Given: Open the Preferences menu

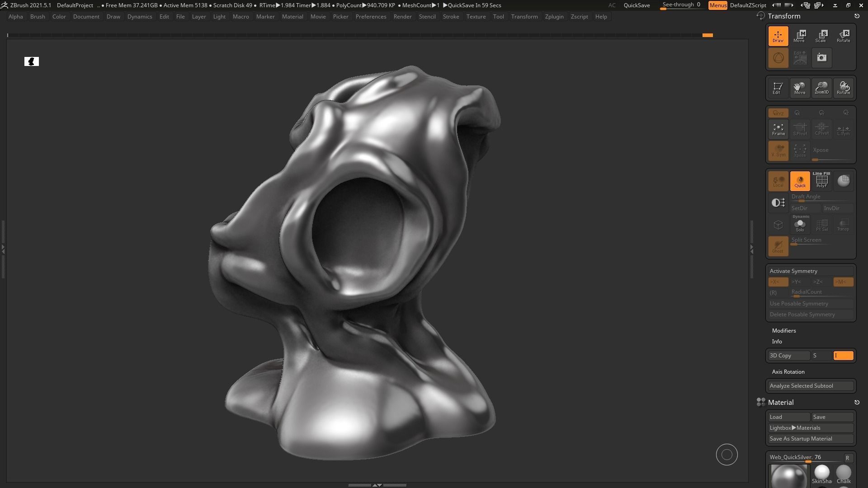Looking at the screenshot, I should pos(371,17).
